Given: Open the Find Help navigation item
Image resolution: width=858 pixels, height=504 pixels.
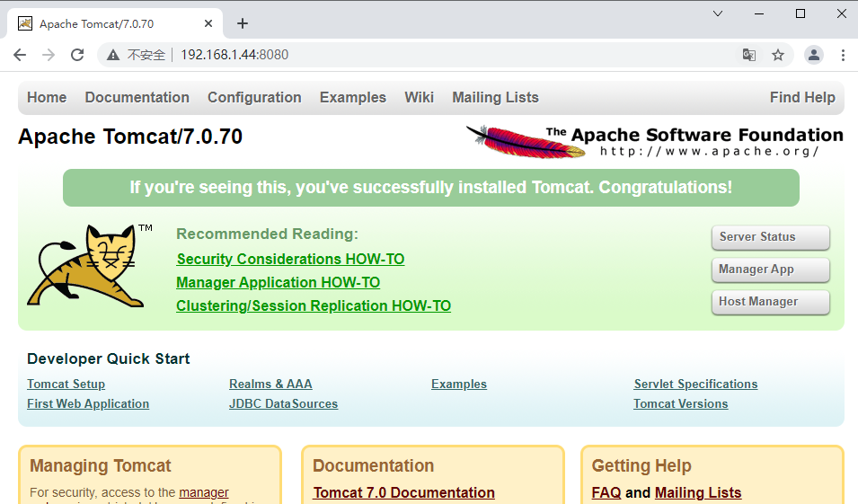Looking at the screenshot, I should coord(802,97).
